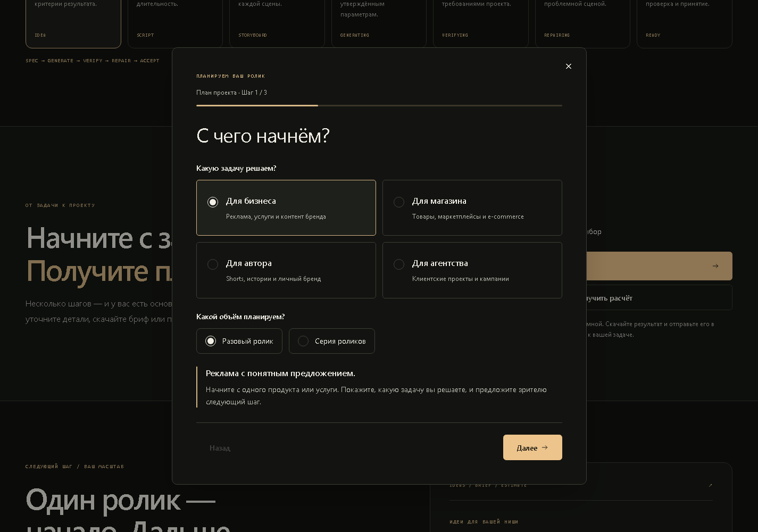The width and height of the screenshot is (758, 532).
Task: Click the REPAIRING stage label on the page
Action: [557, 35]
